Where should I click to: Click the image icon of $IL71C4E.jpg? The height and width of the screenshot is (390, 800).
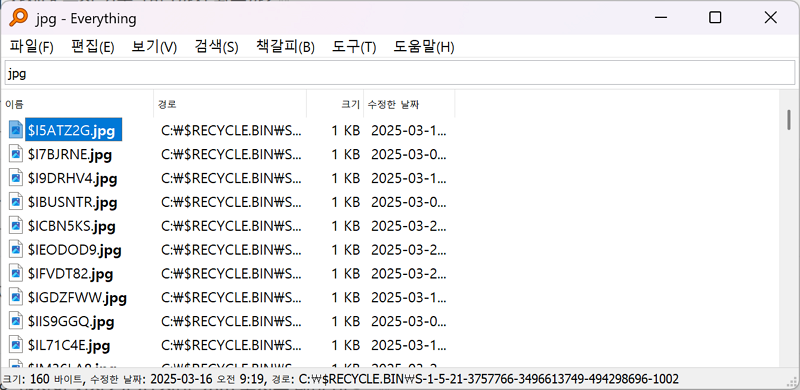[17, 345]
